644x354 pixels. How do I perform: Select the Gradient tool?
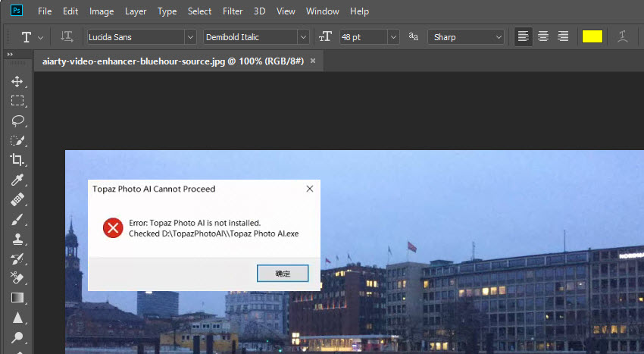point(17,298)
